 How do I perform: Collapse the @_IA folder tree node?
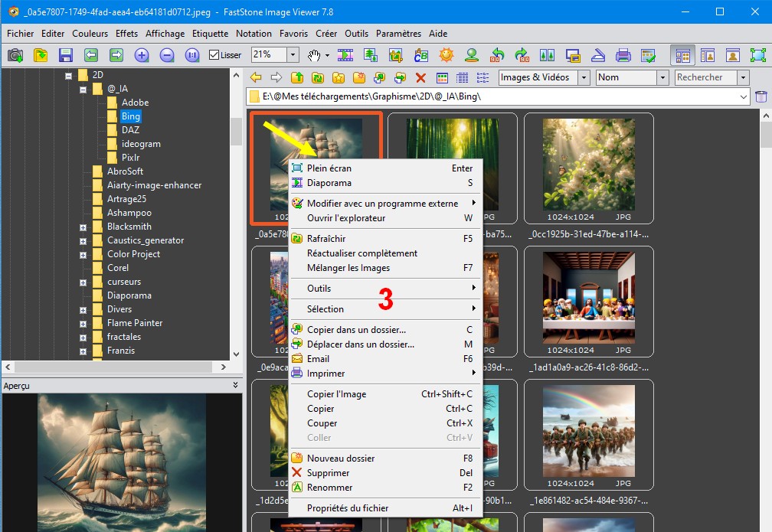(x=83, y=90)
